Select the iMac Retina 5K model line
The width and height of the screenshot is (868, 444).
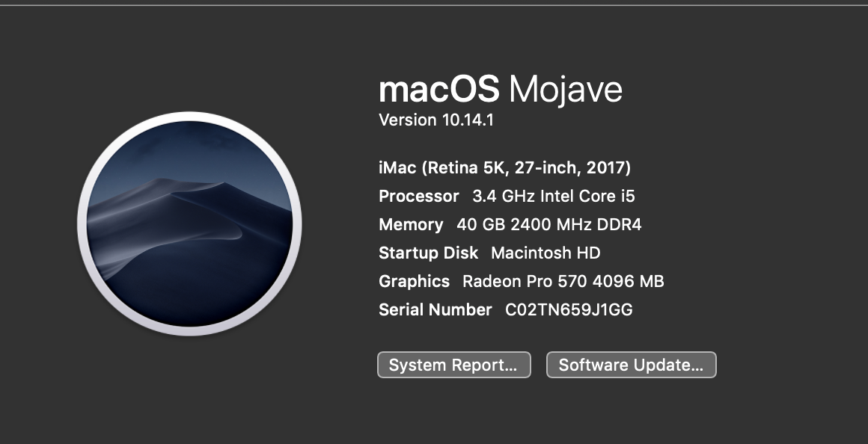pos(504,167)
